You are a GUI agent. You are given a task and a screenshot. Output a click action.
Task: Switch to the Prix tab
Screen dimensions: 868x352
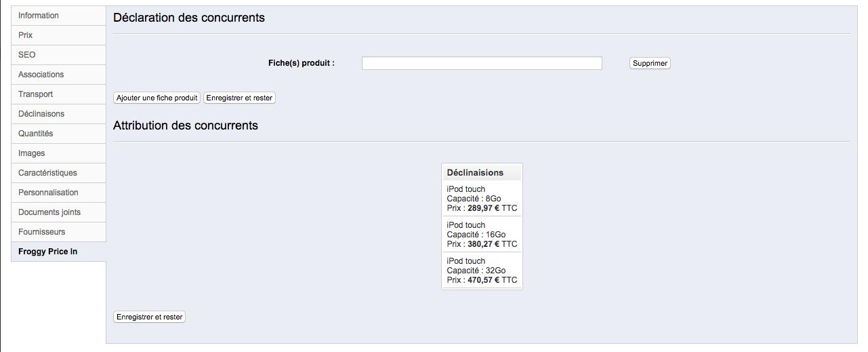click(x=59, y=35)
